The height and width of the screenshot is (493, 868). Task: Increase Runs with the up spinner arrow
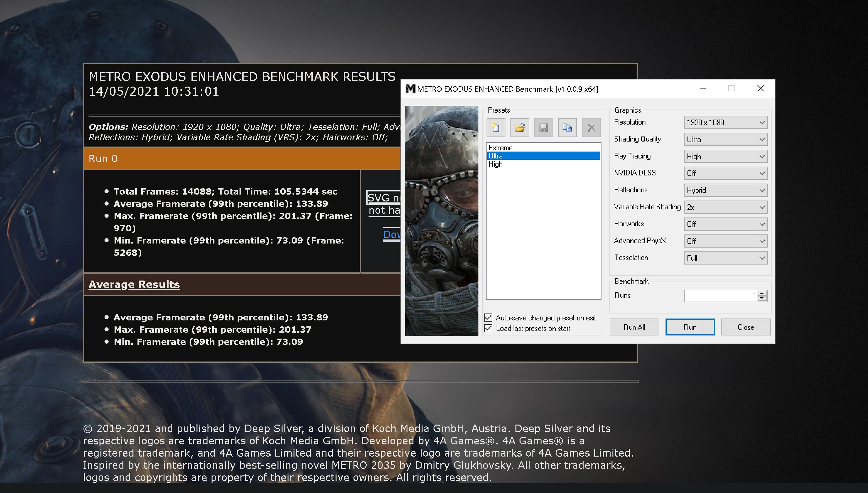pos(762,293)
